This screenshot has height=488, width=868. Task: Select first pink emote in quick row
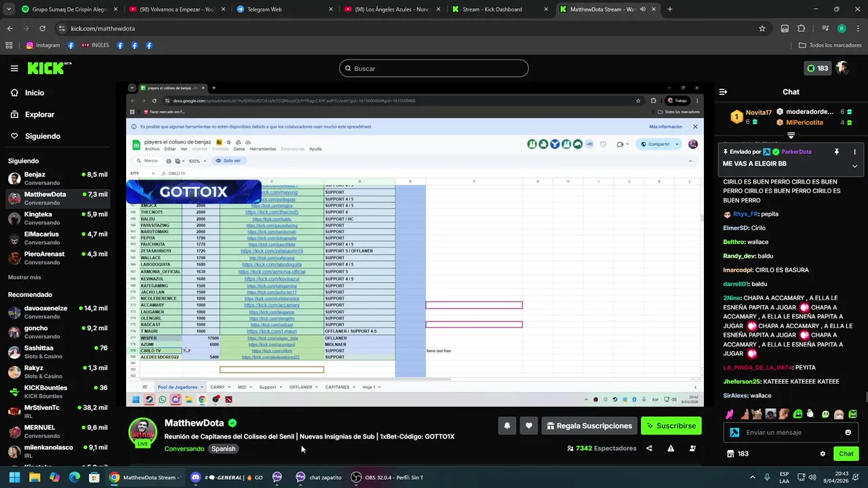tap(730, 414)
